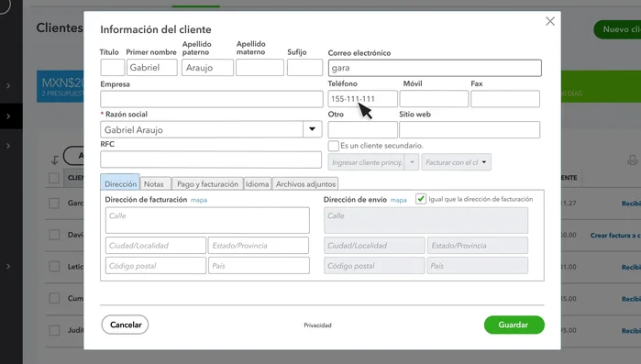Image resolution: width=641 pixels, height=364 pixels.
Task: Click the Apellido paterno field with Araujo
Action: pyautogui.click(x=207, y=68)
